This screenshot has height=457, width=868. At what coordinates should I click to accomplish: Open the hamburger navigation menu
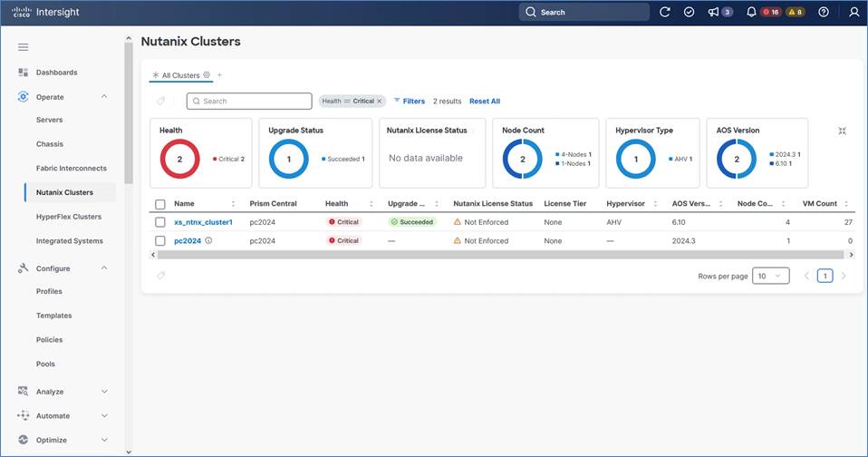point(23,47)
